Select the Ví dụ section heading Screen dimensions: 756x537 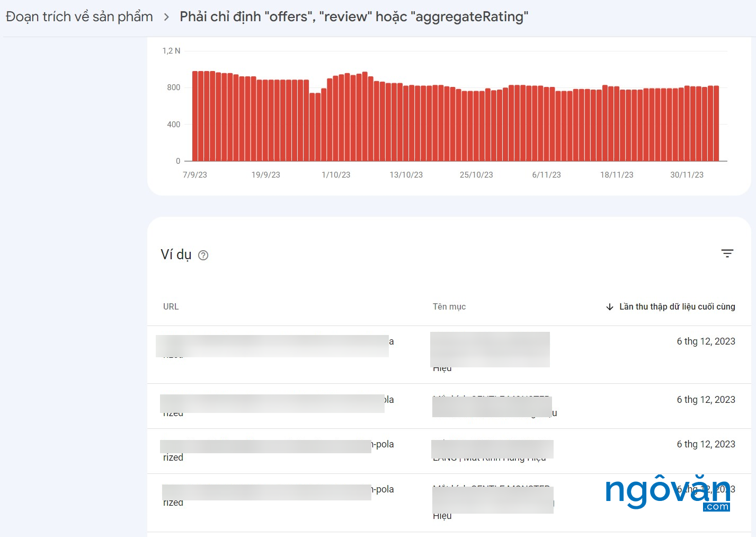tap(176, 255)
